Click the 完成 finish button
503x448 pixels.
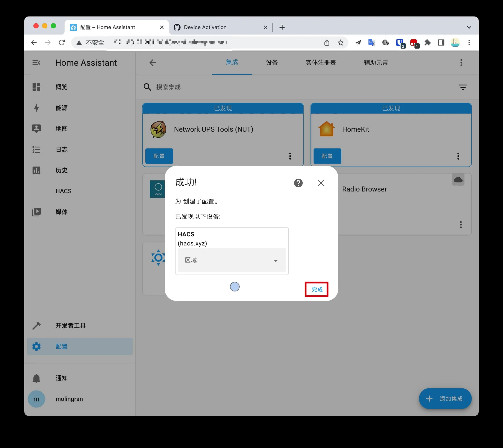317,289
